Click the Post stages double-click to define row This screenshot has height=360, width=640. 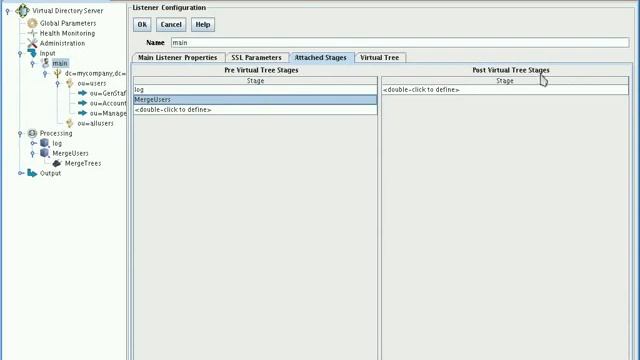click(x=505, y=90)
